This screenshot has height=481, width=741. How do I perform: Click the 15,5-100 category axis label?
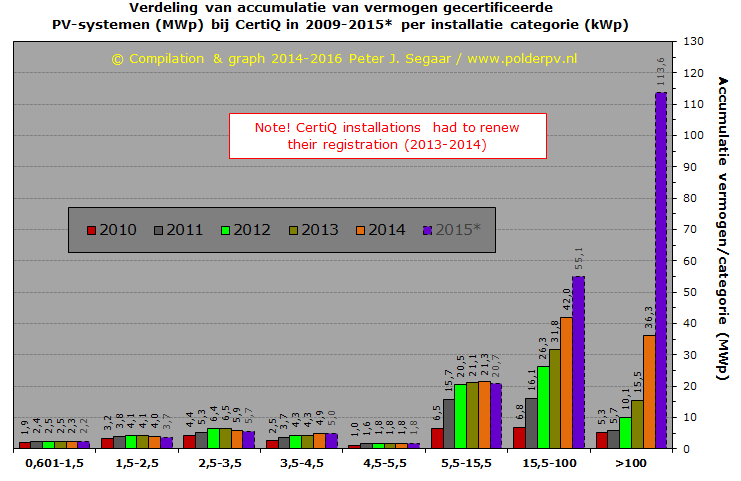(x=548, y=463)
